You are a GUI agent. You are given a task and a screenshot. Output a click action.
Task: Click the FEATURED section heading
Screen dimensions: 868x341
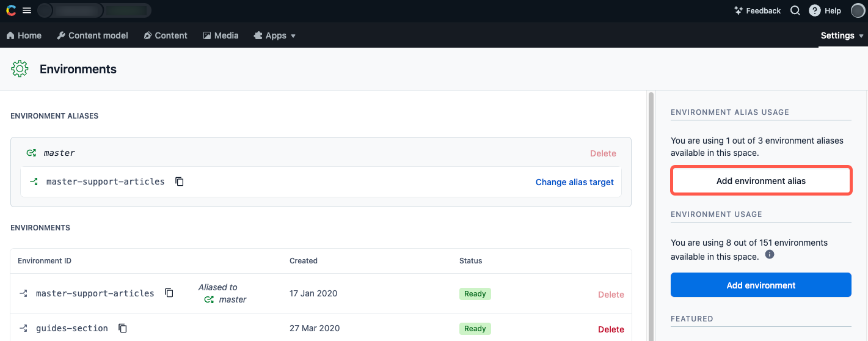(692, 319)
